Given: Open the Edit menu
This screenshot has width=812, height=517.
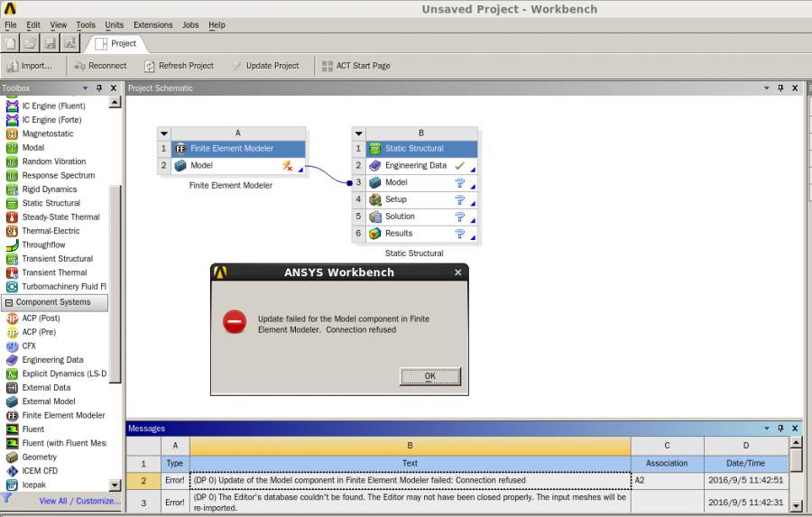Looking at the screenshot, I should (33, 25).
